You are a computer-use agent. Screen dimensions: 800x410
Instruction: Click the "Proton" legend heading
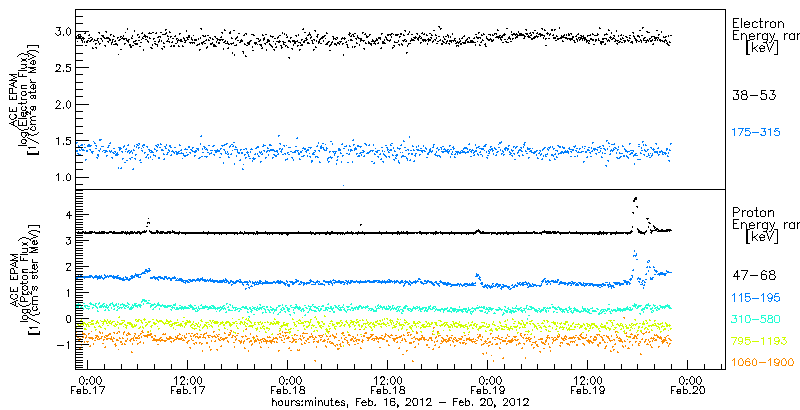click(x=753, y=212)
